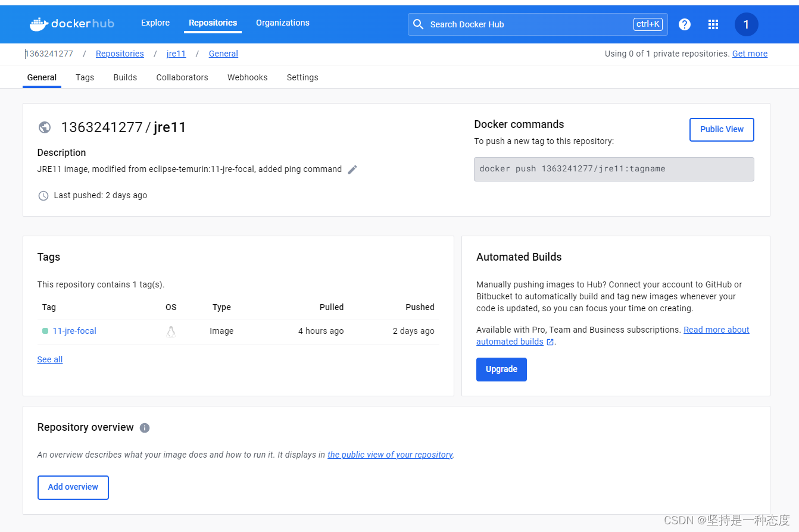Open the public view of your repository link
This screenshot has width=799, height=532.
pyautogui.click(x=390, y=455)
